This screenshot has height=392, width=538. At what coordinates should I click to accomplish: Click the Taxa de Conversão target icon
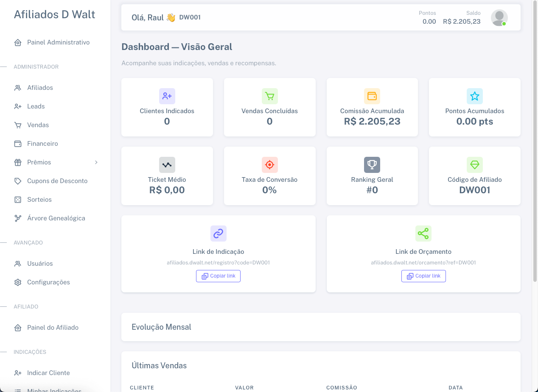click(x=269, y=165)
